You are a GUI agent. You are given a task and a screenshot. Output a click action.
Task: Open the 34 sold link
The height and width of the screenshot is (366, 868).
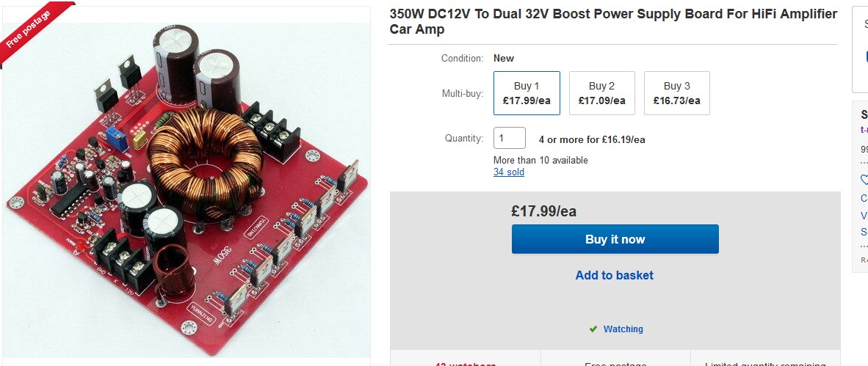(x=509, y=172)
